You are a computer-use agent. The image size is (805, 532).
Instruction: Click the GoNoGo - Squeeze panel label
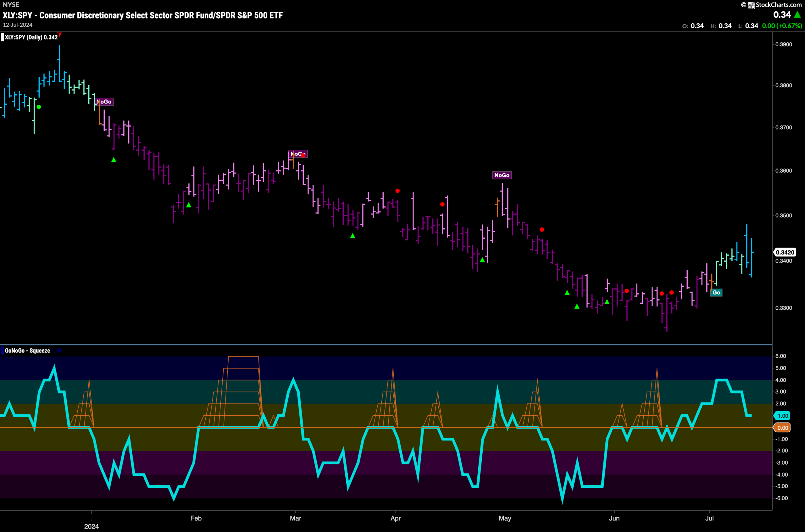point(27,351)
